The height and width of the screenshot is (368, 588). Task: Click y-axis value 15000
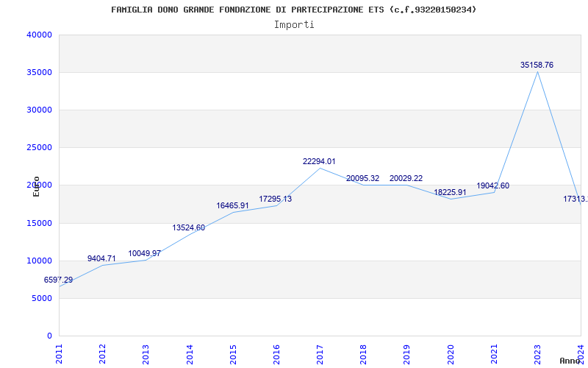point(39,224)
